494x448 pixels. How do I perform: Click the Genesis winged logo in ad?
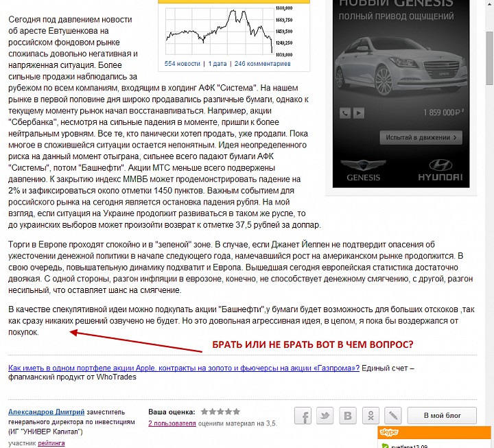click(x=363, y=170)
